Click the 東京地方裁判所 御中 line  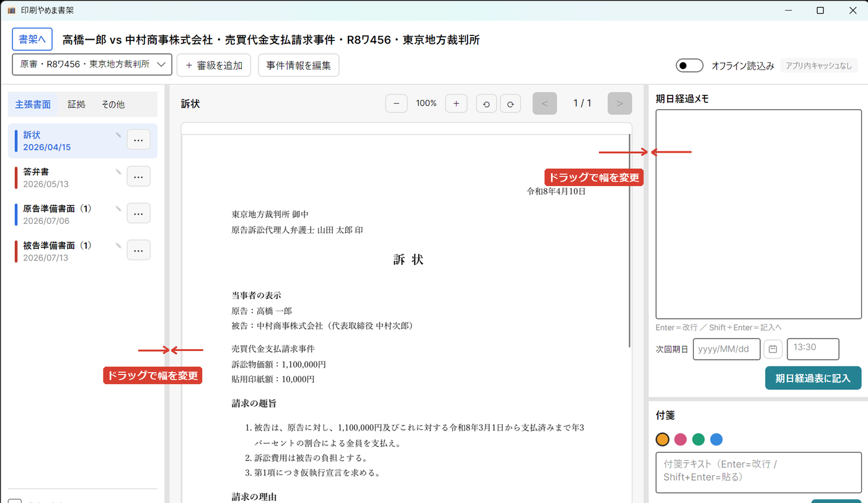(270, 215)
